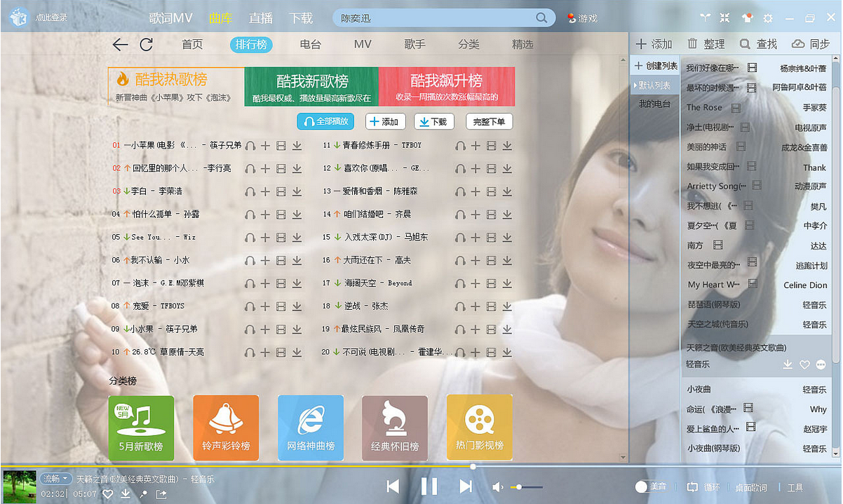Open 酷我飙升榜 red banner
This screenshot has height=504, width=843.
[447, 87]
